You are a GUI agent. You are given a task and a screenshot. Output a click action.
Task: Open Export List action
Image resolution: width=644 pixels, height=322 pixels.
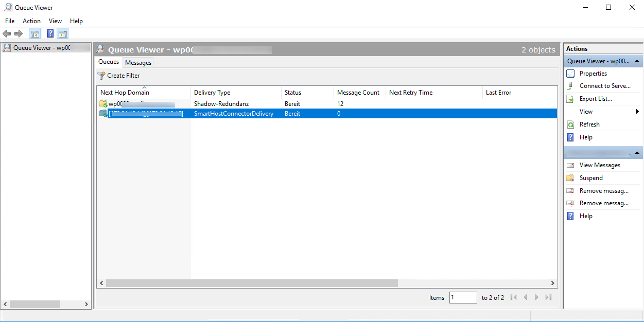tap(596, 99)
